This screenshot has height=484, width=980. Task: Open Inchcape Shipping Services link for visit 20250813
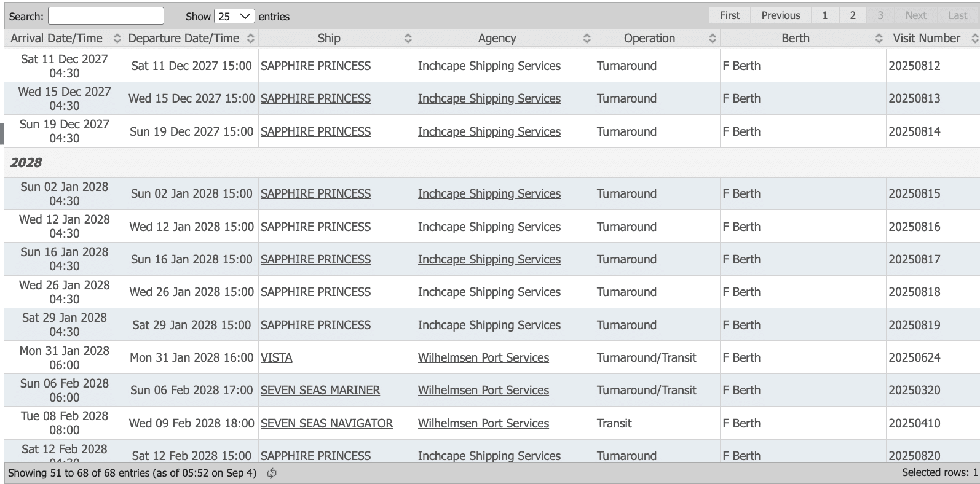(x=489, y=98)
